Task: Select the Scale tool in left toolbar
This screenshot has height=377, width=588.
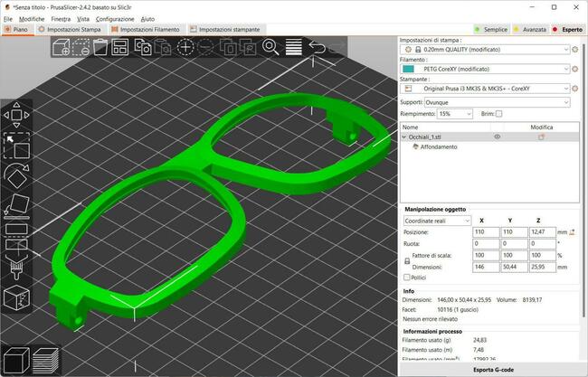Action: [x=16, y=145]
